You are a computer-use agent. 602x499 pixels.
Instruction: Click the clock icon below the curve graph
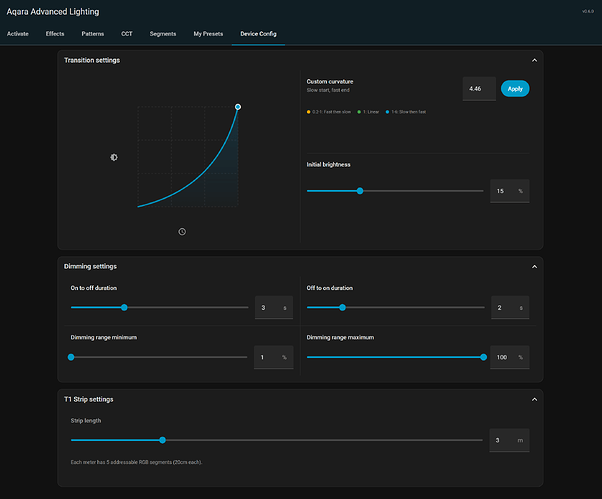click(x=182, y=231)
